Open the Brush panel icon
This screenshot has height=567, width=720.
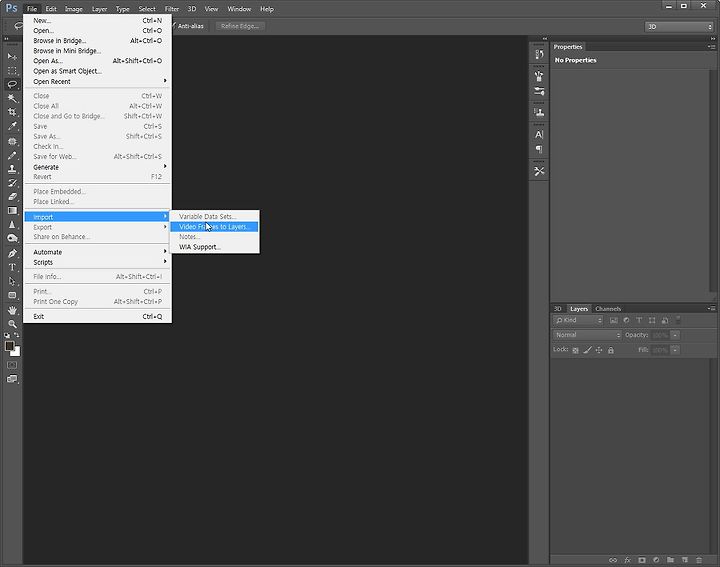coord(539,91)
